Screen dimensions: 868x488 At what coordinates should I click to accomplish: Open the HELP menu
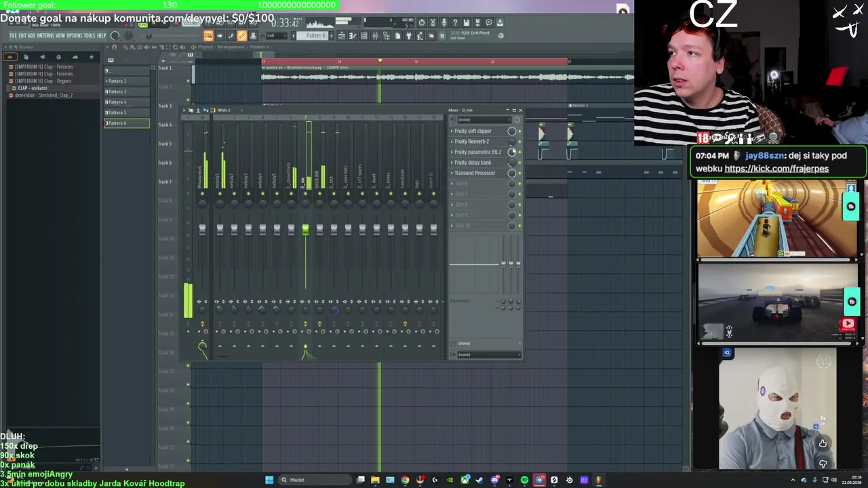[x=102, y=35]
